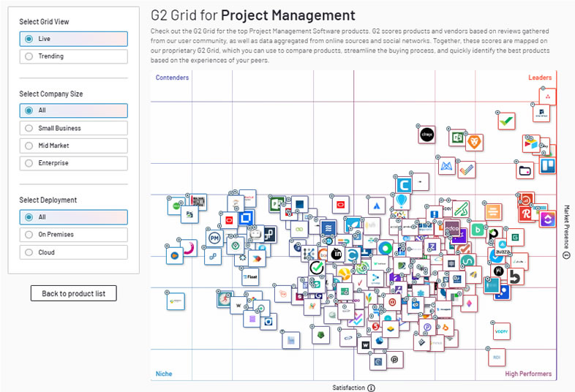The image size is (575, 392).
Task: Open the green zigzag road logo tile
Action: coord(461,209)
